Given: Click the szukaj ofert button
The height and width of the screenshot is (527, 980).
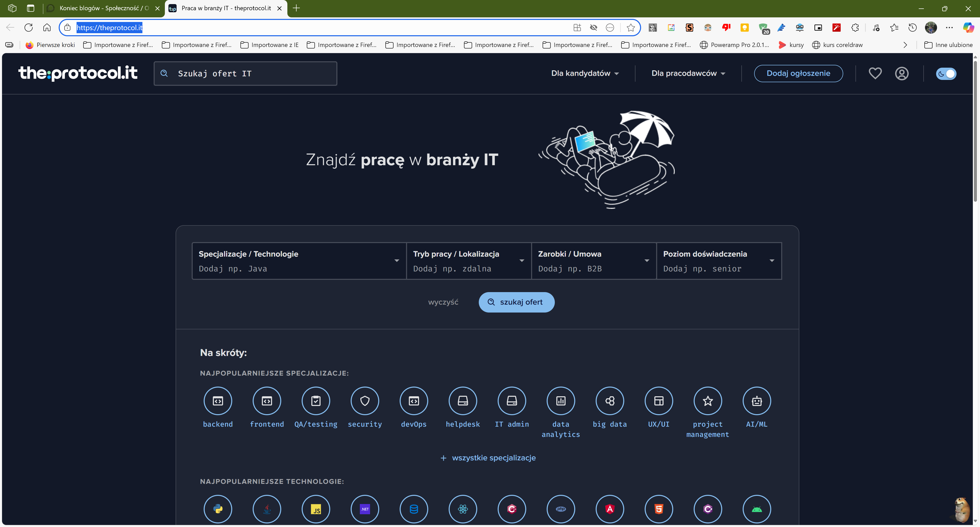Looking at the screenshot, I should (516, 302).
